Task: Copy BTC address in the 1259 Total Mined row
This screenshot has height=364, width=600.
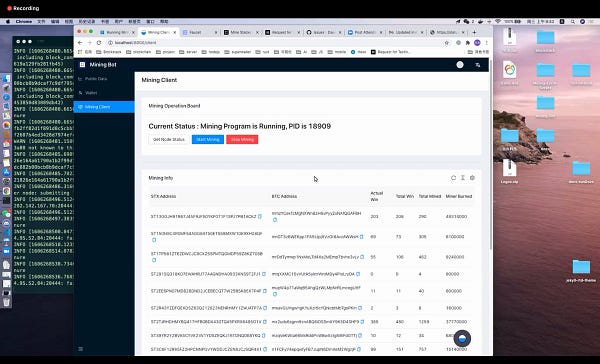Action: coord(362,322)
